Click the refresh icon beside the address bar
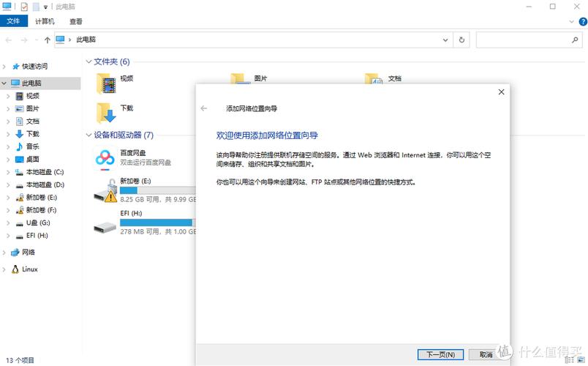Image resolution: width=588 pixels, height=366 pixels. click(461, 40)
